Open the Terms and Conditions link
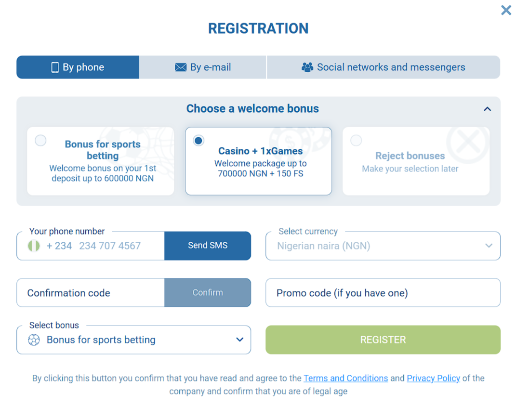 [345, 379]
